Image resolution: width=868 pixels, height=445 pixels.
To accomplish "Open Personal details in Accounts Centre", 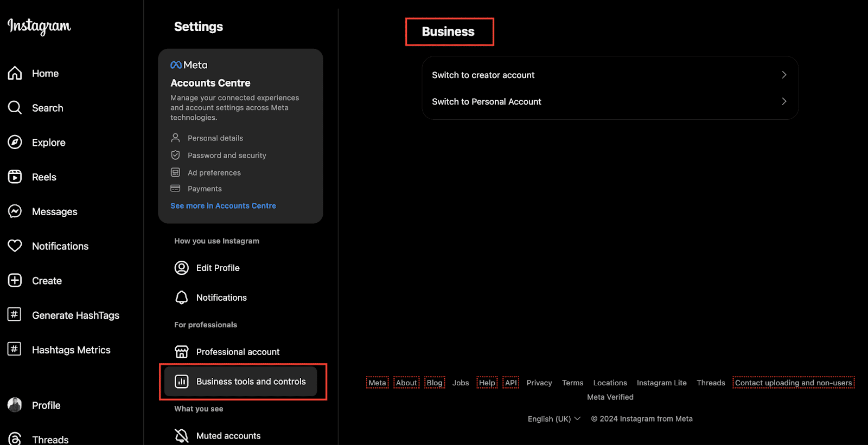I will [x=215, y=138].
